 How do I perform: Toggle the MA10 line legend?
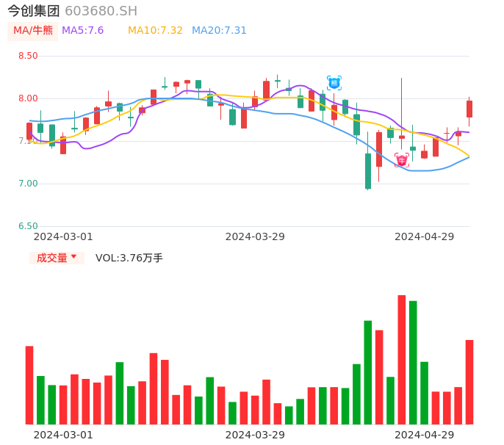(x=155, y=31)
